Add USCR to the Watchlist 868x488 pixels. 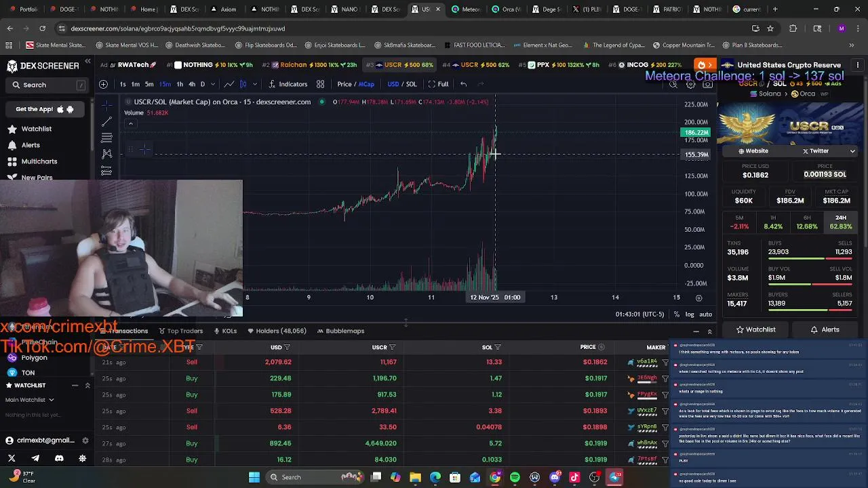click(755, 329)
